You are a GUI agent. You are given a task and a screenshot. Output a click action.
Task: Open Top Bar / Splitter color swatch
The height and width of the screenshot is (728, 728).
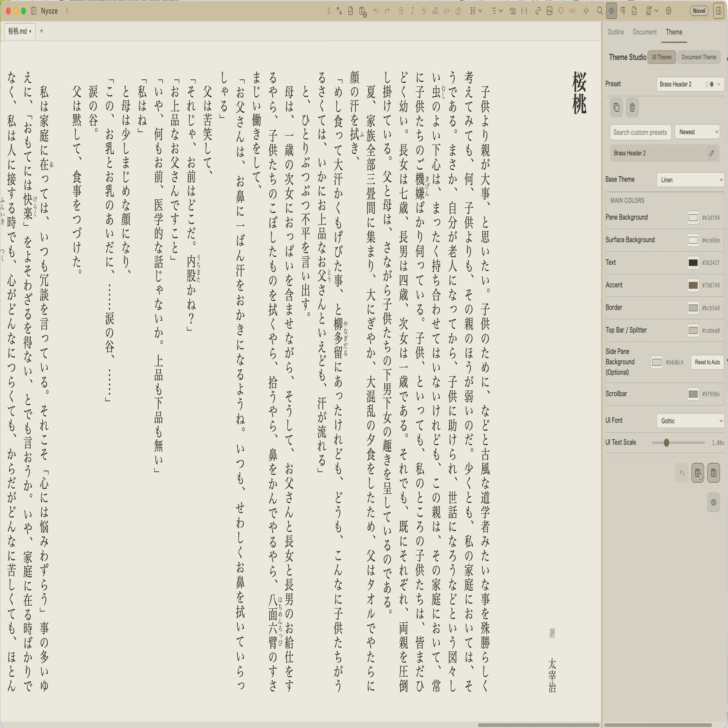693,331
